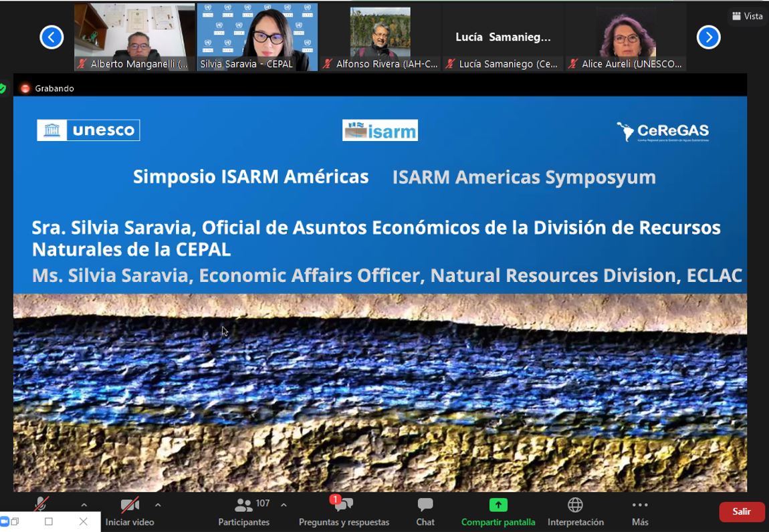Click the isarm logo on slide
Screen dimensions: 769x532
tap(380, 130)
